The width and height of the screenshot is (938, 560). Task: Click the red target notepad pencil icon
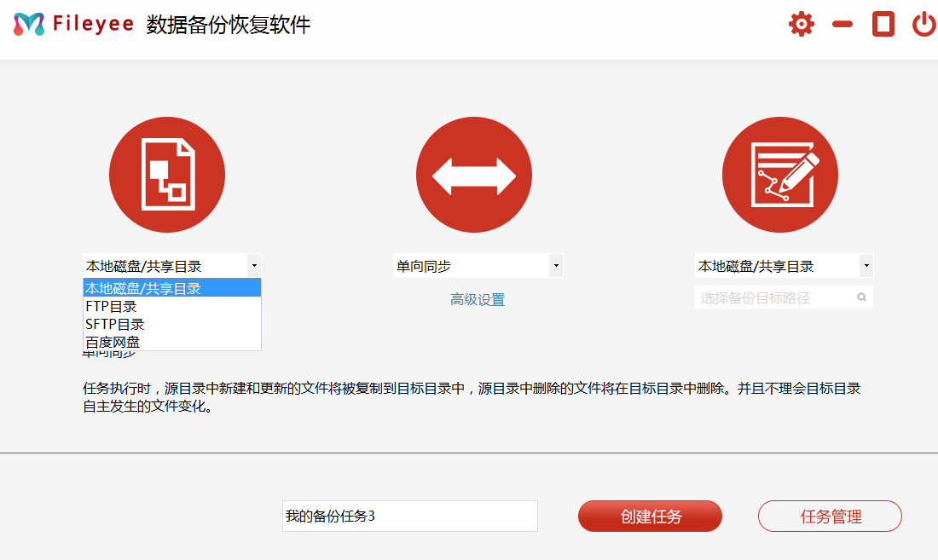(x=779, y=175)
